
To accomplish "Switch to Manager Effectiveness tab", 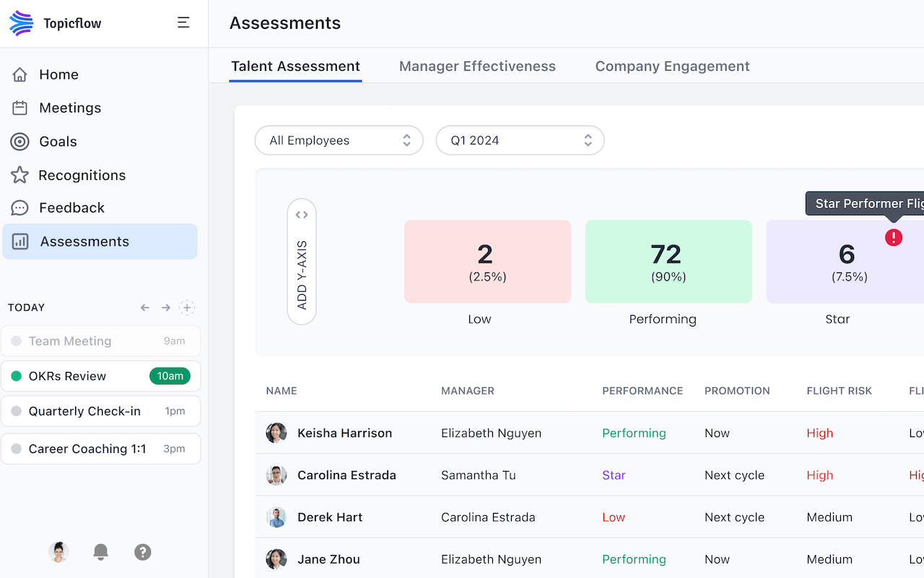I will [x=477, y=66].
